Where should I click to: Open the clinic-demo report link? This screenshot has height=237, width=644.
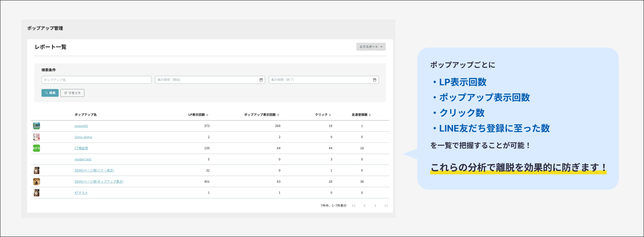[83, 137]
